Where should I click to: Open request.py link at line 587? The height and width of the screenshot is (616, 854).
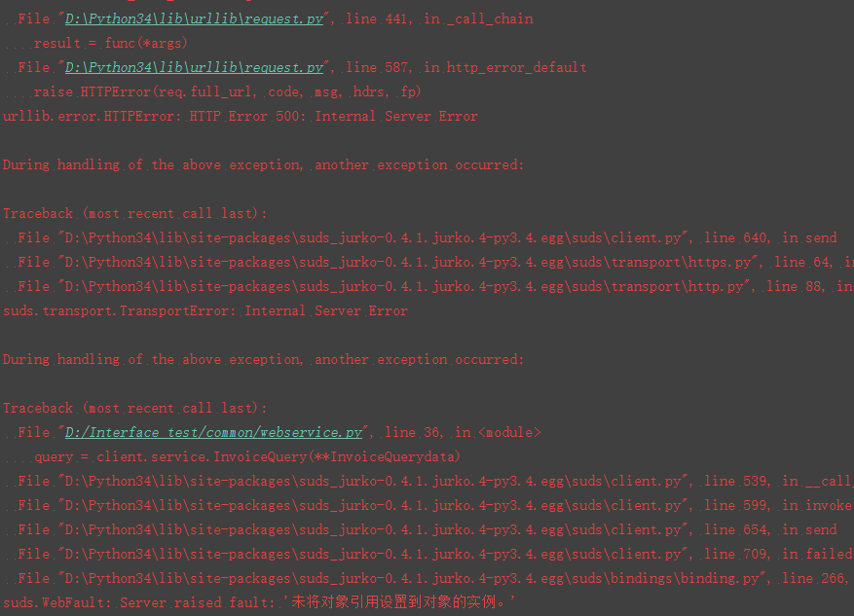[194, 67]
